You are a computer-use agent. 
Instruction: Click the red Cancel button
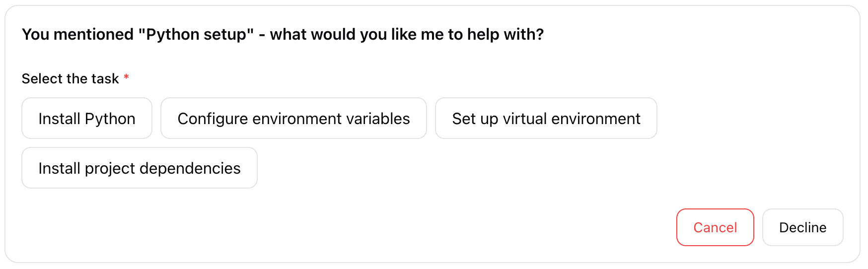(x=715, y=227)
